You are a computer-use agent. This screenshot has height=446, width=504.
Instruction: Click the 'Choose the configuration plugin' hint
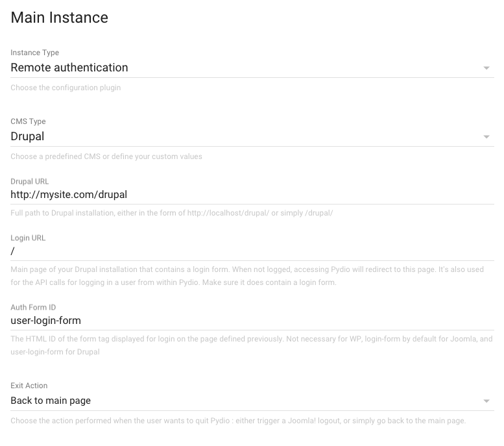tap(66, 88)
